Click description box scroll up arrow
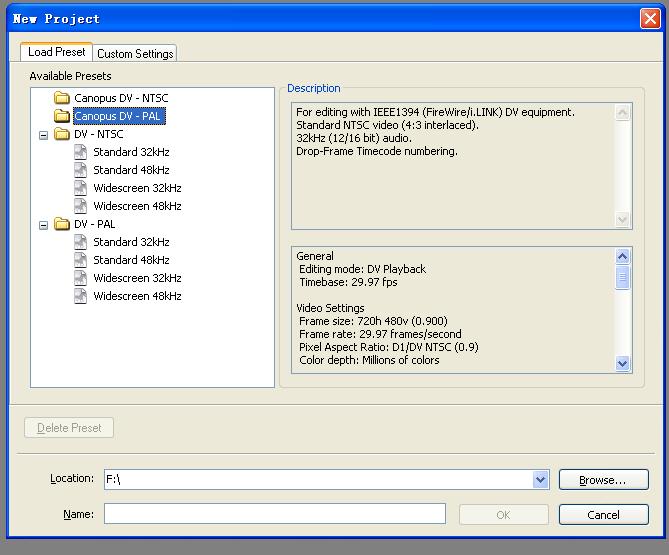669x555 pixels. (x=622, y=113)
